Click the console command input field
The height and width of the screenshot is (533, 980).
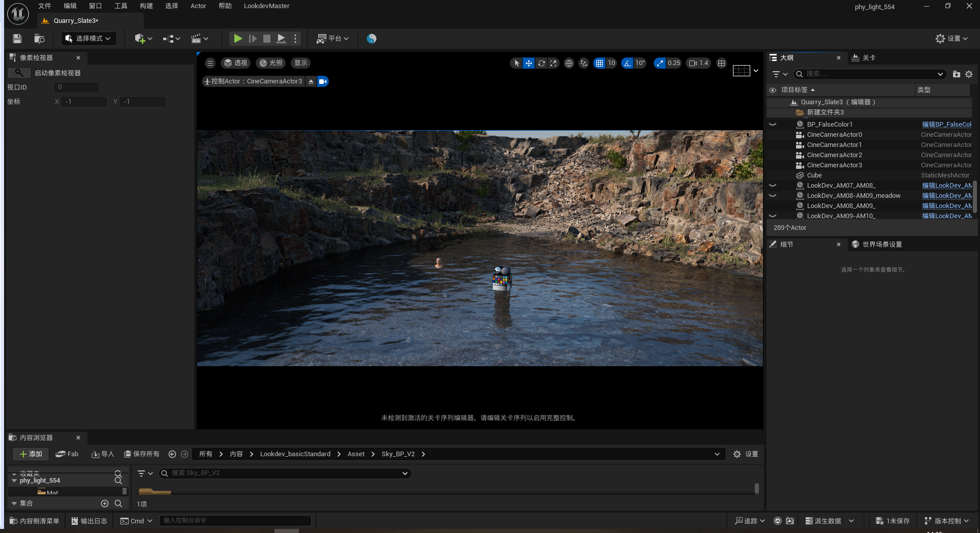(235, 521)
